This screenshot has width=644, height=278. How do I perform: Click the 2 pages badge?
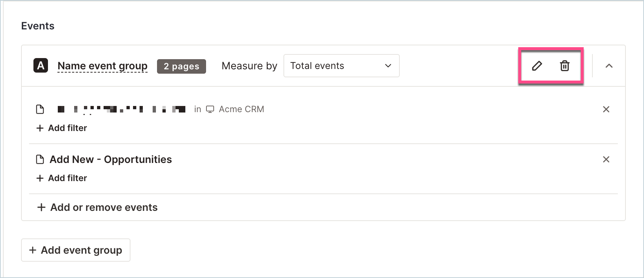pos(181,66)
